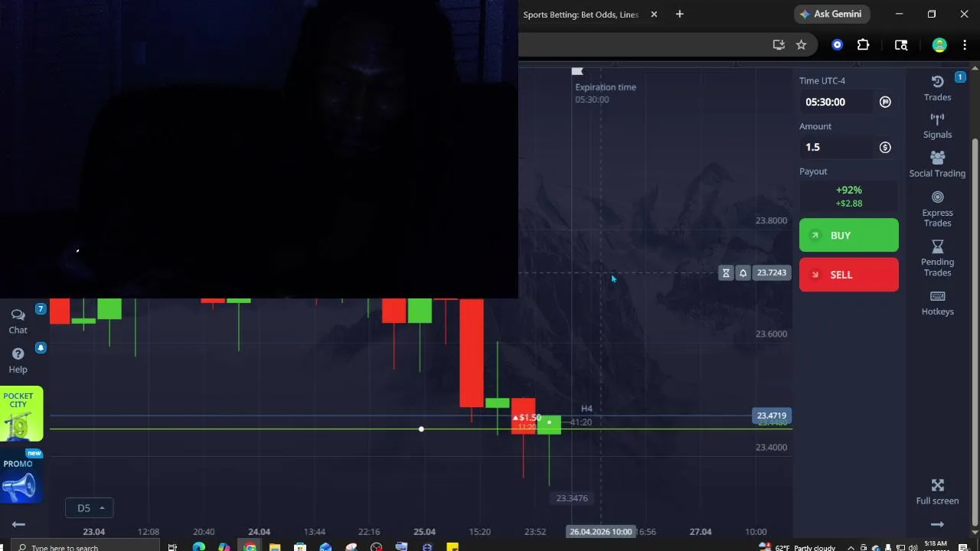Open the Hotkeys settings

[x=937, y=303]
